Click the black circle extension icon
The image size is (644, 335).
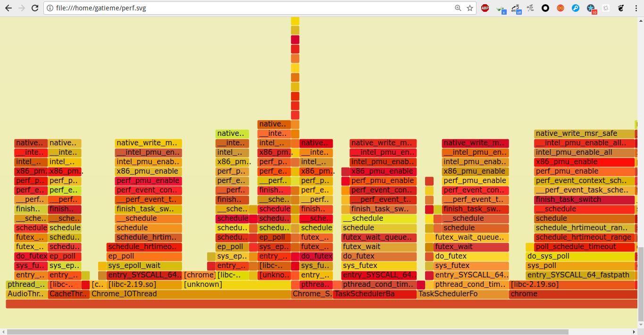tap(545, 8)
